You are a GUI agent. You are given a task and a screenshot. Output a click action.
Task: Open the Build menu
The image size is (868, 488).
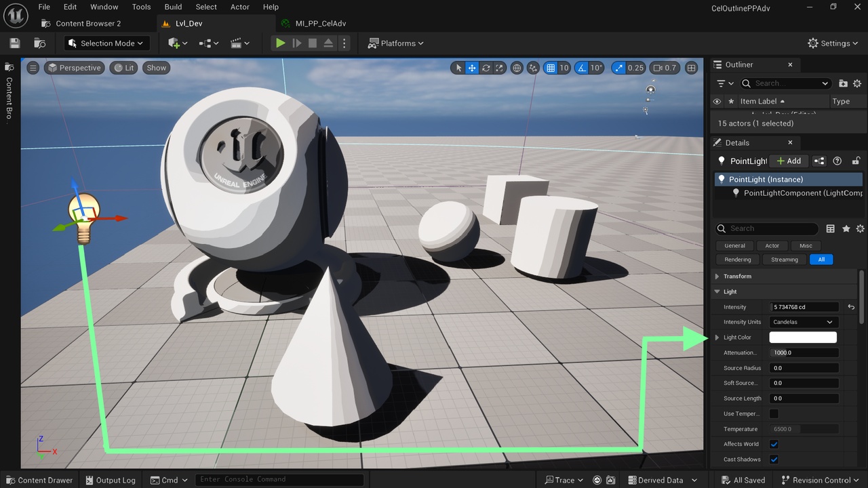point(173,7)
